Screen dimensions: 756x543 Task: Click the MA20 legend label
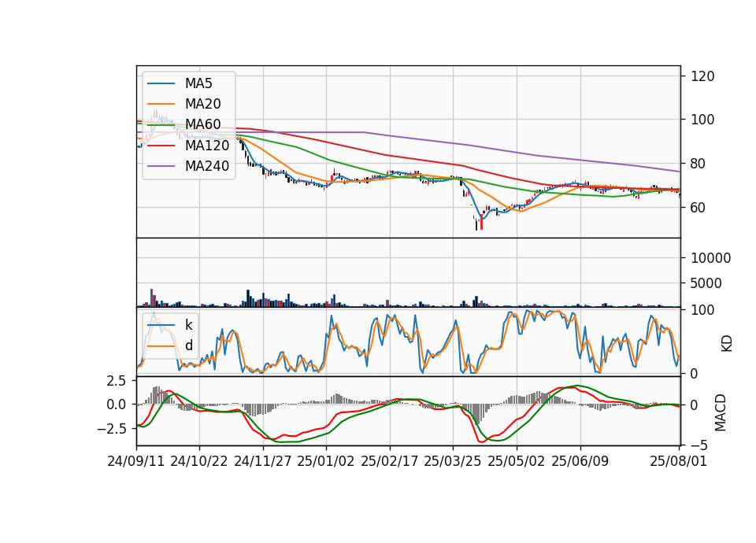point(203,104)
